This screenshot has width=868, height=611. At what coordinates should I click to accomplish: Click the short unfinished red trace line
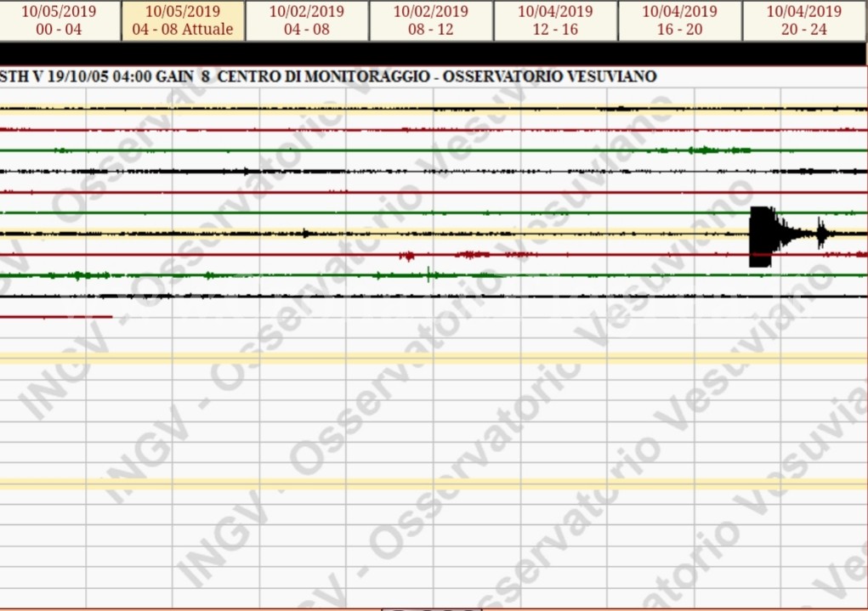point(56,316)
